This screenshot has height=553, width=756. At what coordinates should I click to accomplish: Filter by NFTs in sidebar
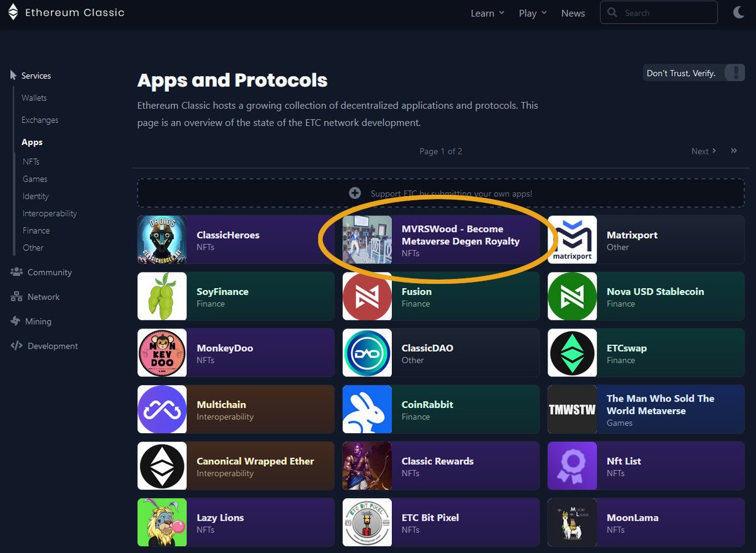pos(31,162)
